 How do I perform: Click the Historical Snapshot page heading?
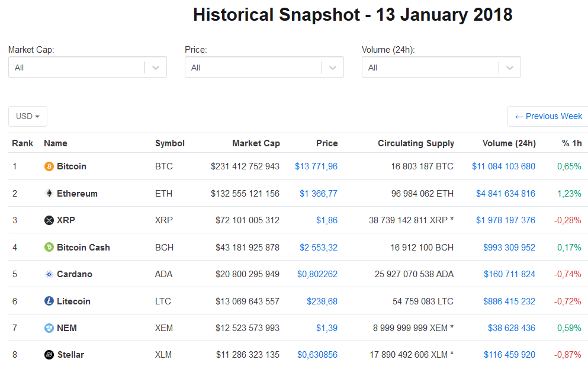[352, 15]
